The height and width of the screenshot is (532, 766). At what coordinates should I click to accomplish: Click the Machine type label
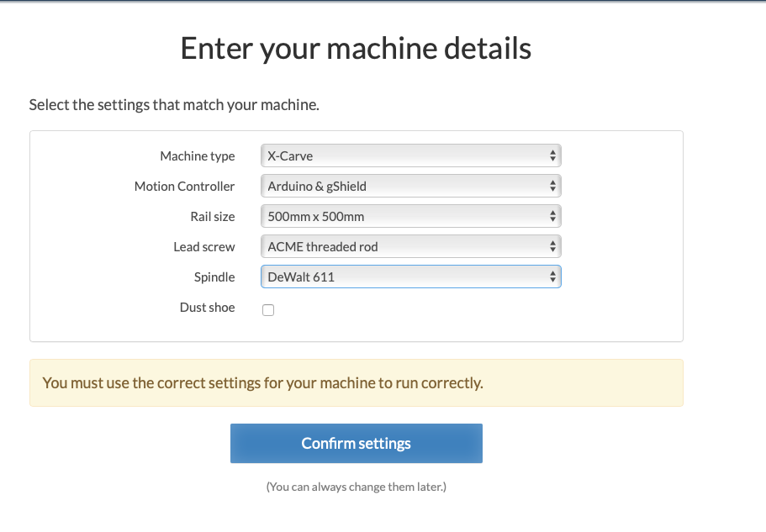coord(198,156)
